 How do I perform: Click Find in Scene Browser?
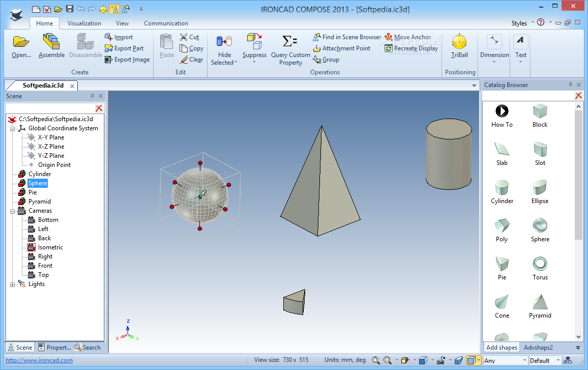347,37
